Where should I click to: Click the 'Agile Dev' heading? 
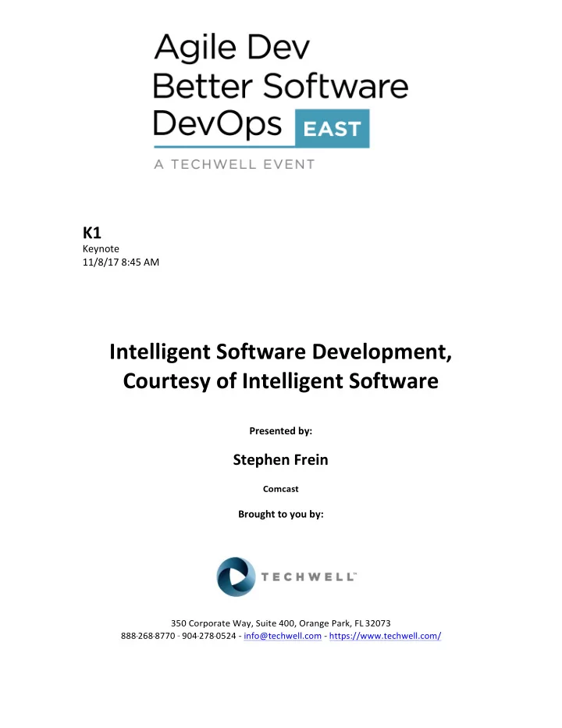pos(232,48)
